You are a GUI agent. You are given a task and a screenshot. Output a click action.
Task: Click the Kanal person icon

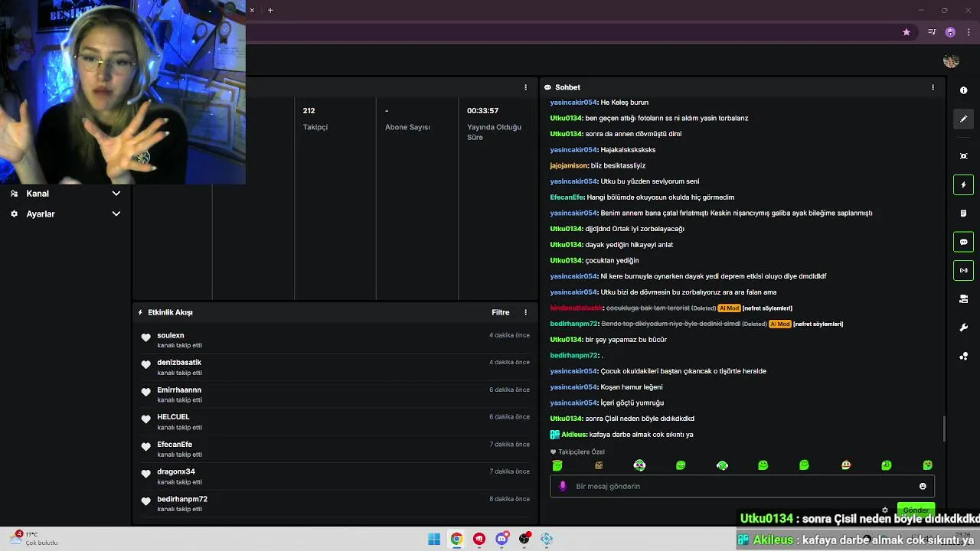(14, 194)
